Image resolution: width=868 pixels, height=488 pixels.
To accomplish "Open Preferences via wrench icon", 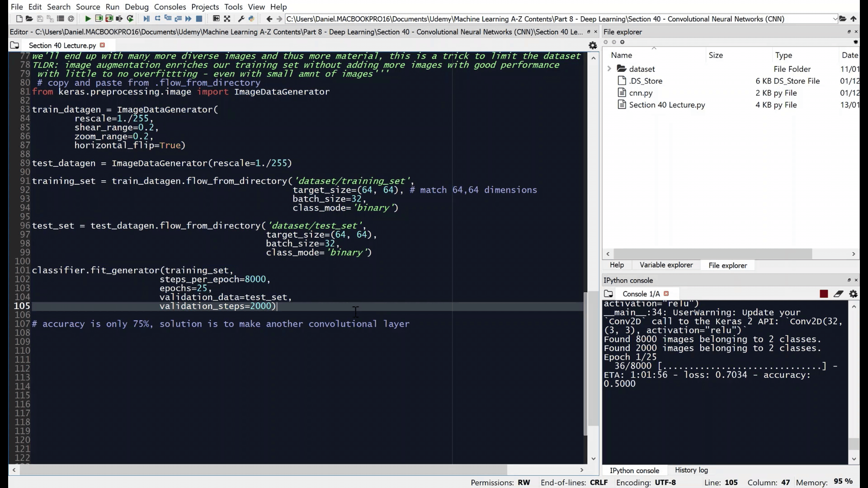I will point(241,19).
